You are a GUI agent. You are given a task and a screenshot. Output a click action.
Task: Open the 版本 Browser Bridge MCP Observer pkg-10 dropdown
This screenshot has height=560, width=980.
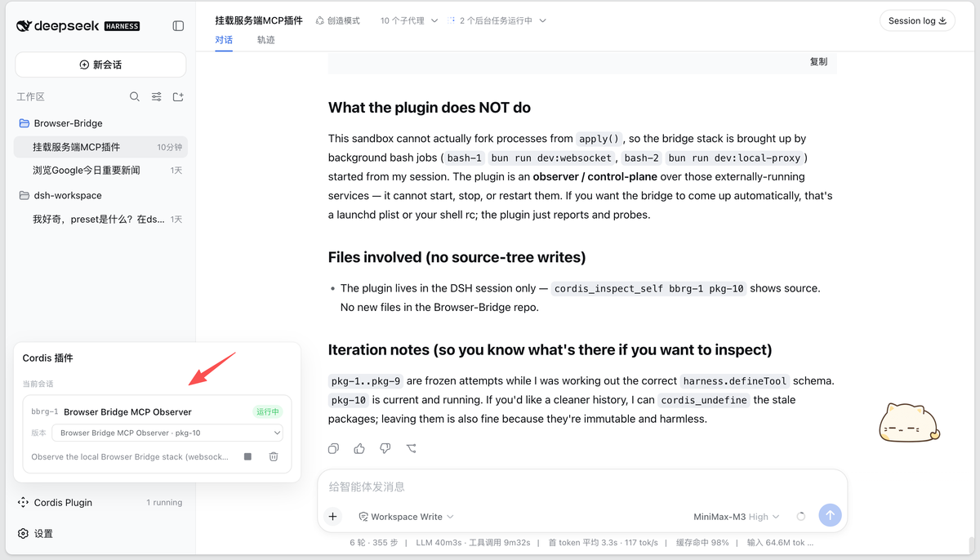(x=167, y=433)
